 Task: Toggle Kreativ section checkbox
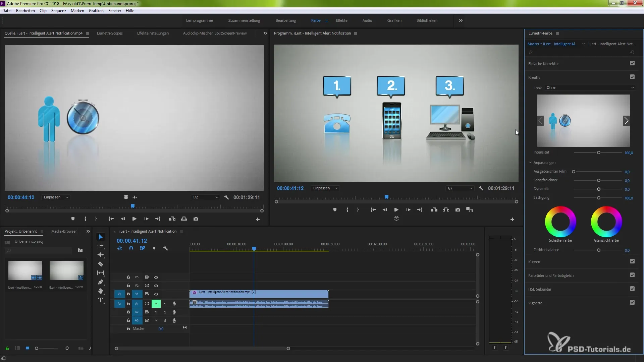click(632, 77)
